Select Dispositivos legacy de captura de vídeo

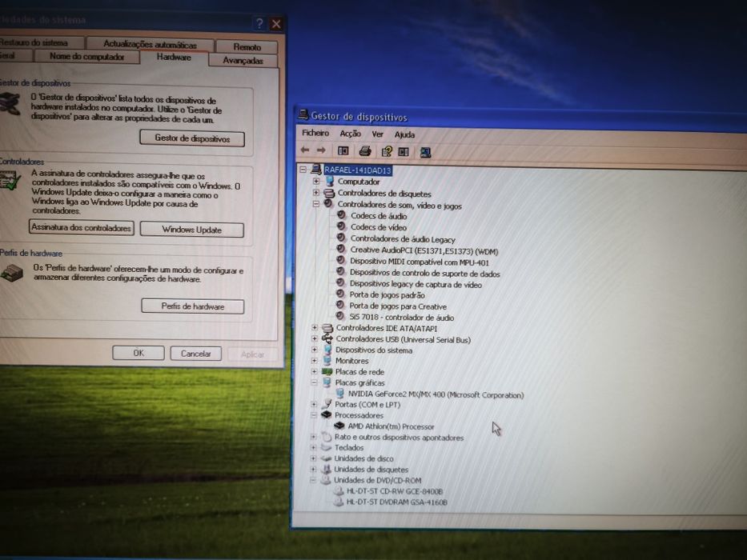click(x=416, y=284)
